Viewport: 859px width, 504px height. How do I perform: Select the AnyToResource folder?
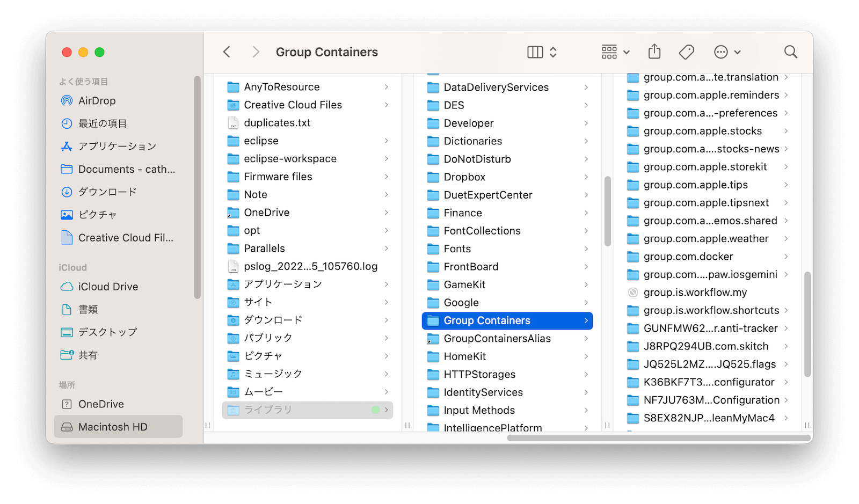tap(307, 87)
